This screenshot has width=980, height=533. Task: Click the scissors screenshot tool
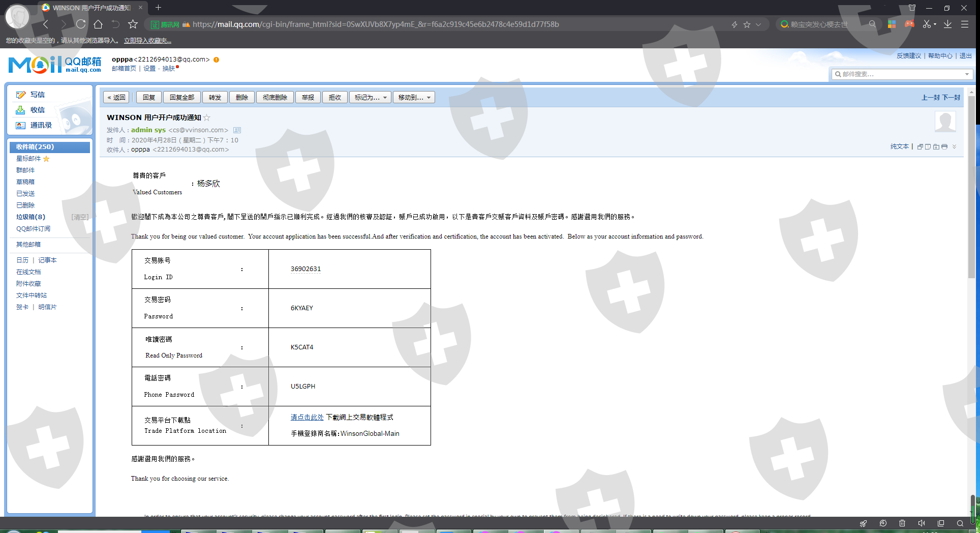[x=927, y=24]
